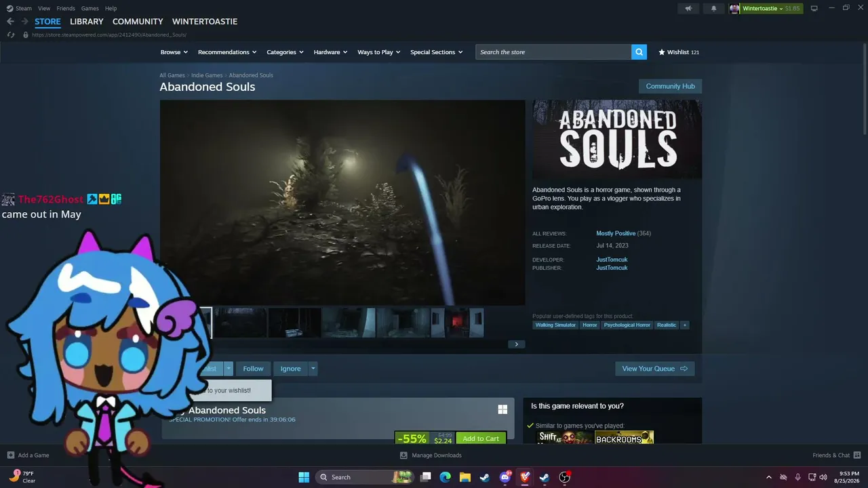Viewport: 868px width, 488px height.
Task: Go back using the Steam back arrow
Action: pos(10,22)
